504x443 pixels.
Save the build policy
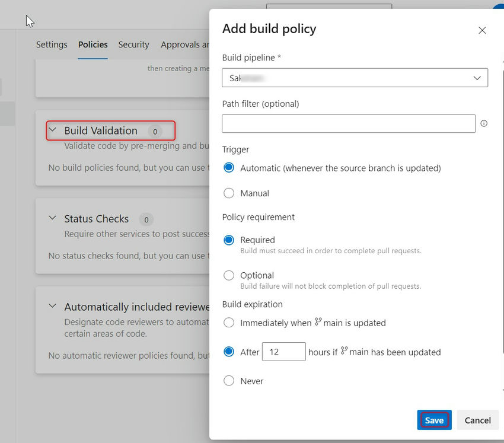point(434,420)
